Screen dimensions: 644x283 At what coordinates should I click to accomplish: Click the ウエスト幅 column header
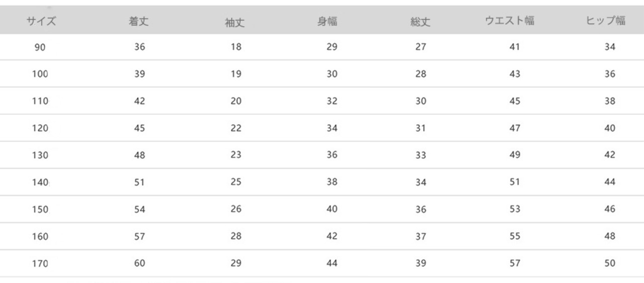click(x=509, y=21)
